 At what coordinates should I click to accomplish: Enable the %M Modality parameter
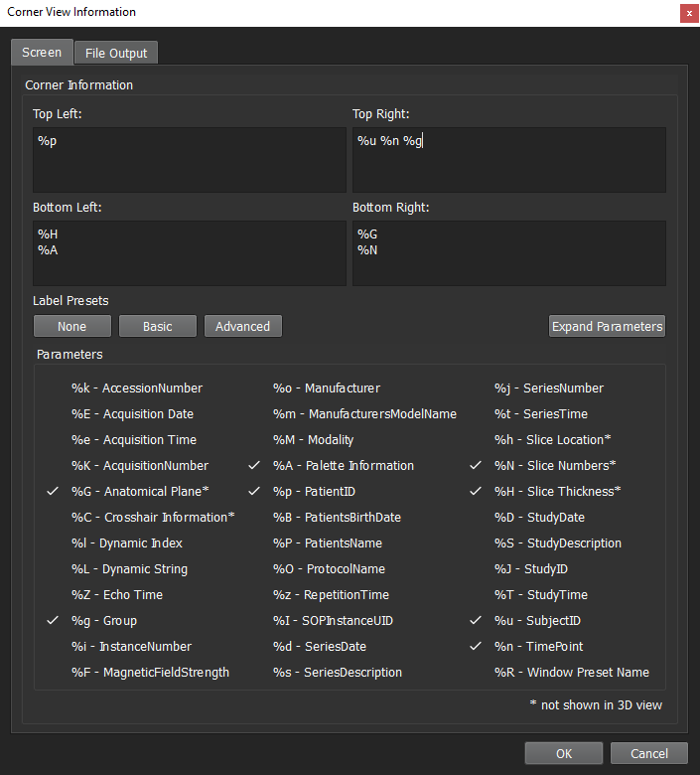point(314,440)
